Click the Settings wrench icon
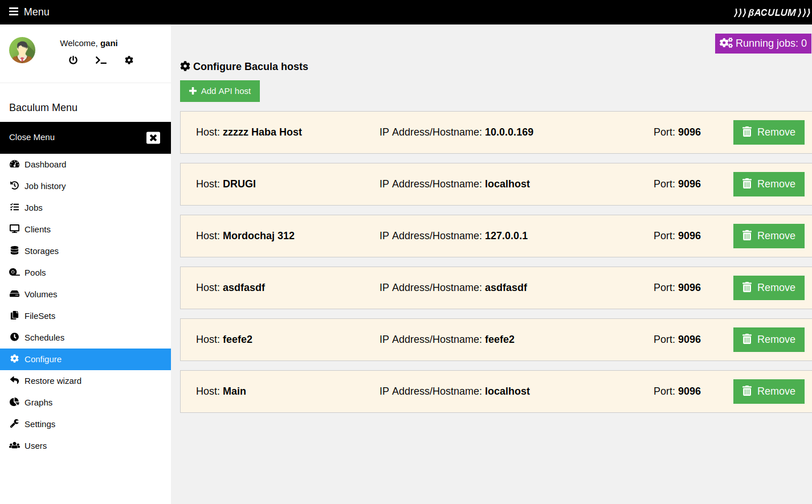The width and height of the screenshot is (812, 504). coord(15,424)
